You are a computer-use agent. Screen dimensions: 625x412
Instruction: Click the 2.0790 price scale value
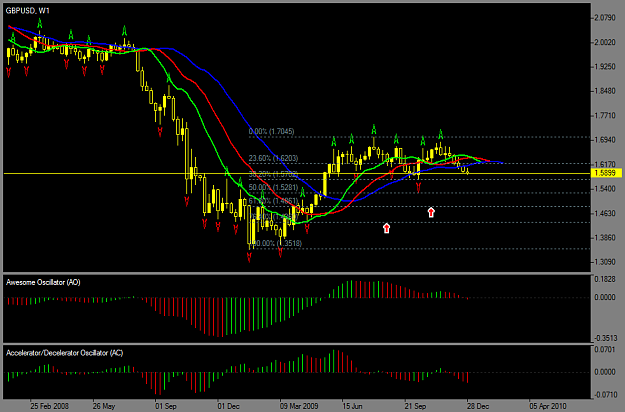click(605, 18)
